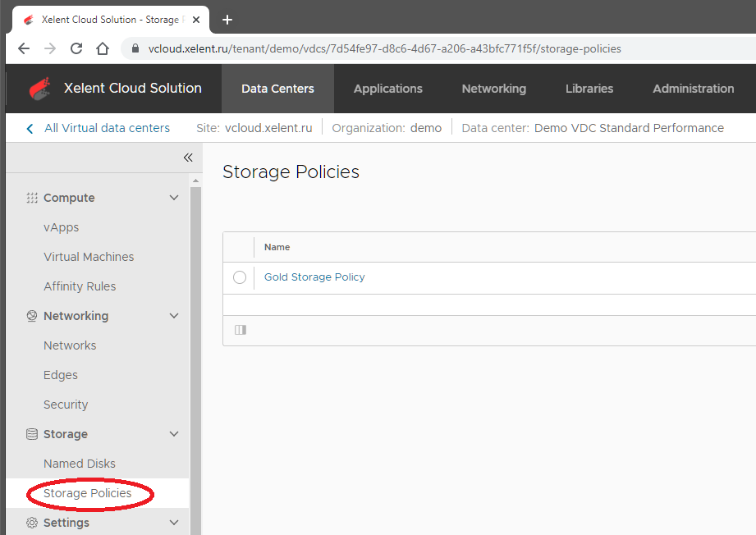Collapse the left sidebar with double-chevron icon
The image size is (756, 535).
coord(188,158)
